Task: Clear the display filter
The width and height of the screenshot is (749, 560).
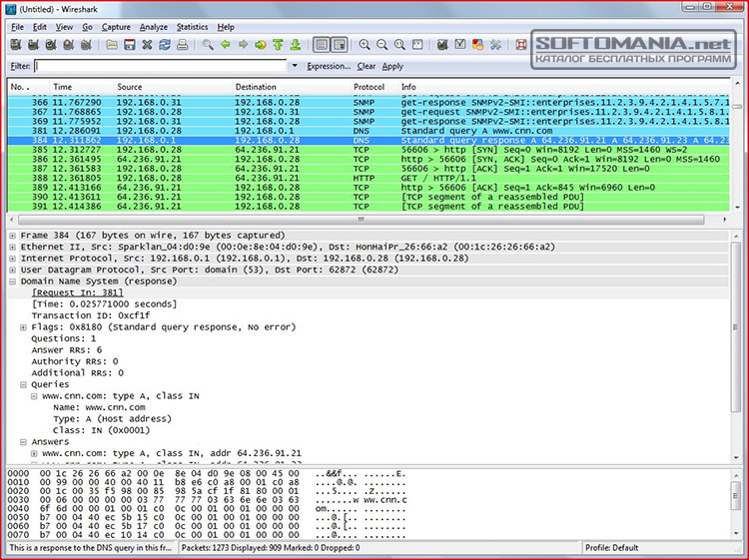Action: [367, 66]
